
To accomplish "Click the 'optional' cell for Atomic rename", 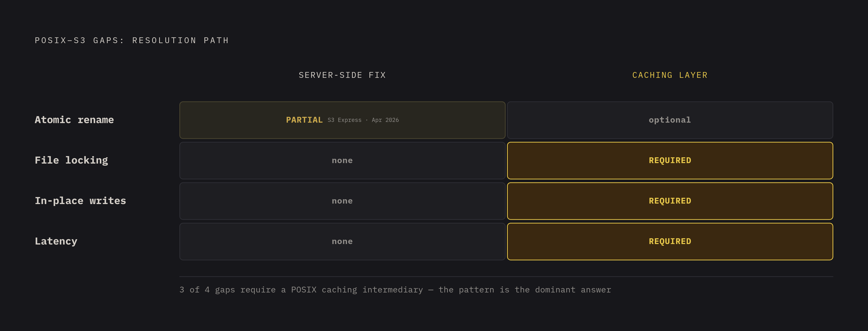I will click(670, 120).
